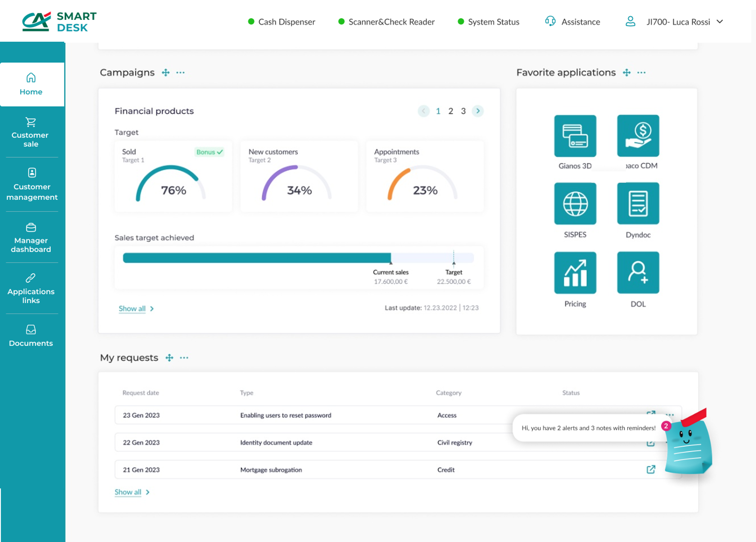The height and width of the screenshot is (542, 756).
Task: Open the DOL add-user tile
Action: [638, 272]
